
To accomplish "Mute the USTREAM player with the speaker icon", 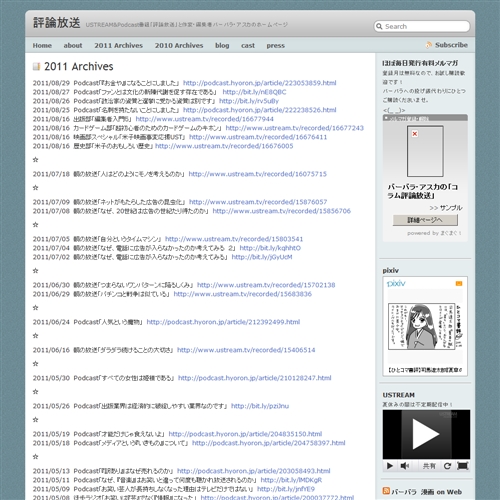I will (405, 466).
